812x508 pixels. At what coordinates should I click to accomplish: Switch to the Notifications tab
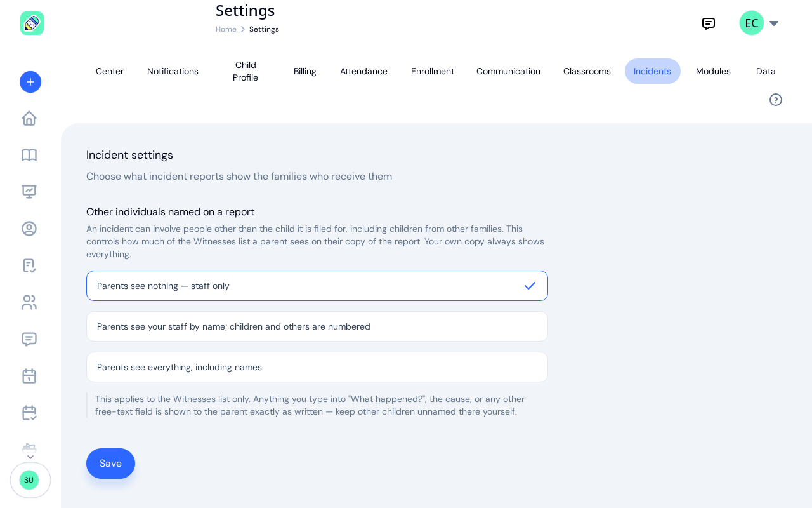click(173, 71)
